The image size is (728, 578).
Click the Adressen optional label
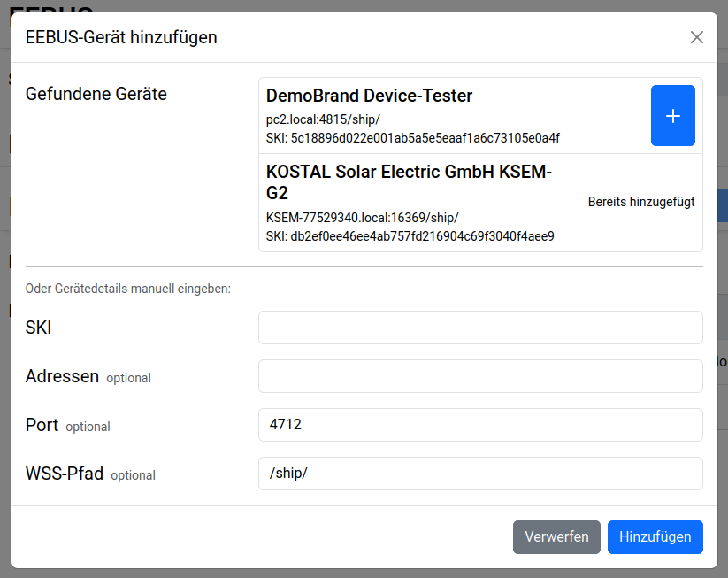88,377
